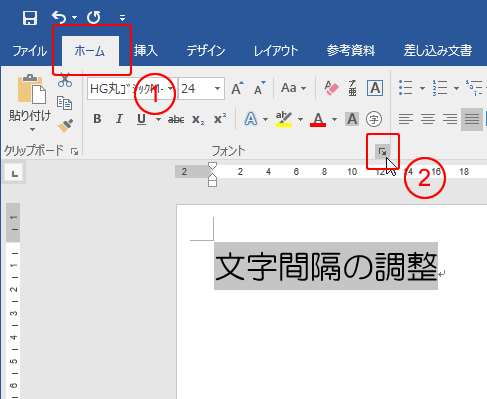Switch to the デザイン tab
The image size is (487, 399).
[206, 51]
